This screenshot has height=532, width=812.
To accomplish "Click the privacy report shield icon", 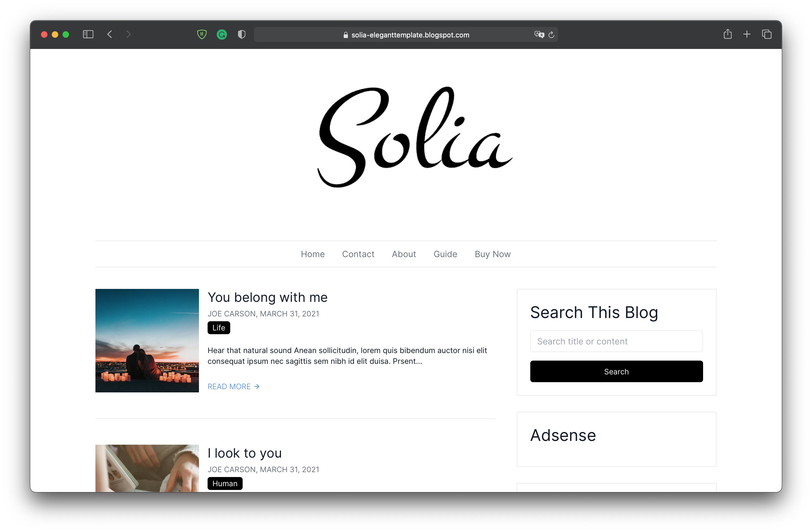I will point(242,34).
